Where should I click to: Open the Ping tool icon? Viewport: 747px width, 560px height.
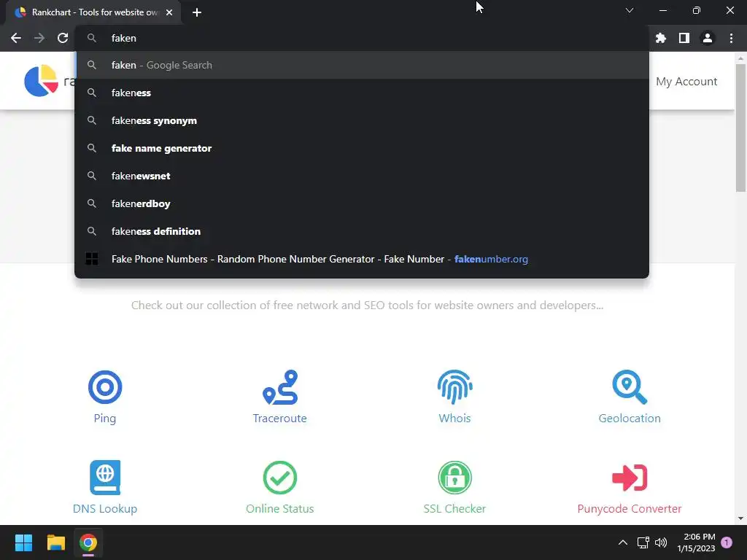tap(105, 386)
